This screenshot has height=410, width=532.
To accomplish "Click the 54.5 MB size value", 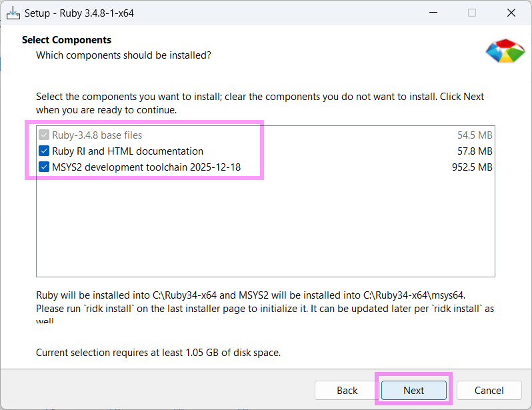I will coord(475,135).
